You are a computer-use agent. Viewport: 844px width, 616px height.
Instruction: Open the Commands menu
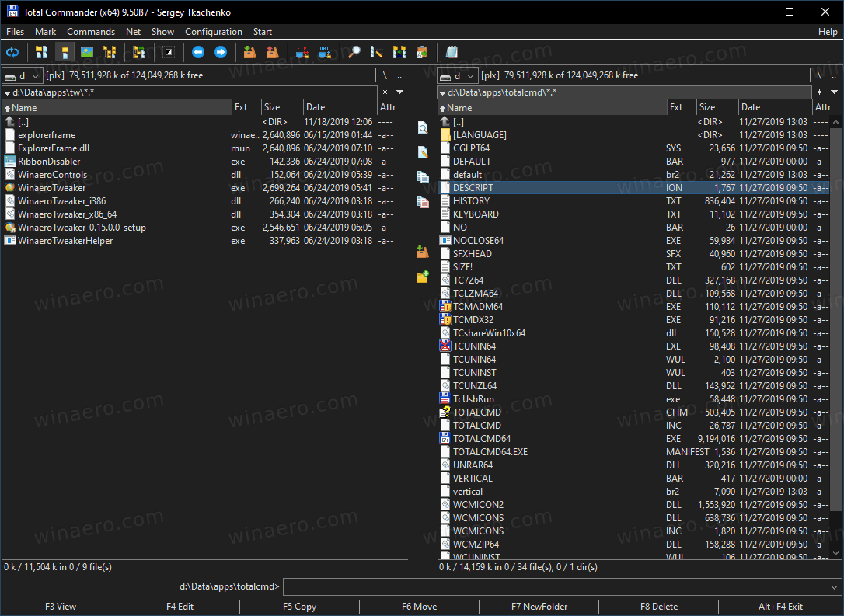point(91,32)
